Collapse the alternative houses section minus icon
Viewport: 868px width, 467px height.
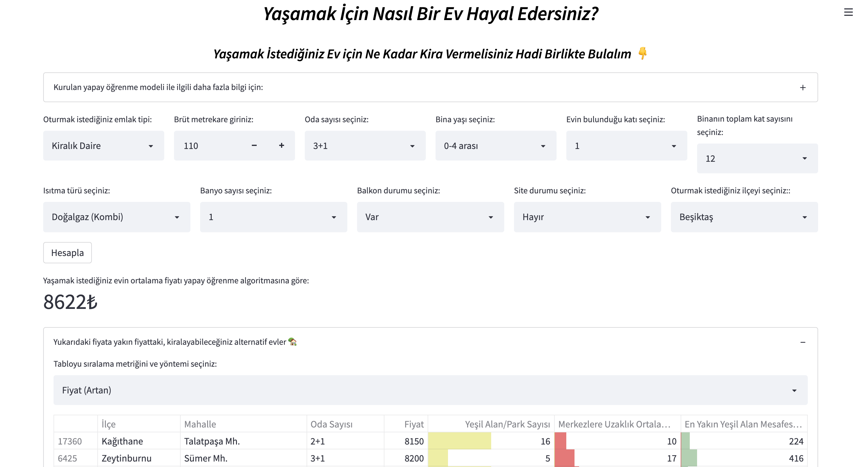802,342
